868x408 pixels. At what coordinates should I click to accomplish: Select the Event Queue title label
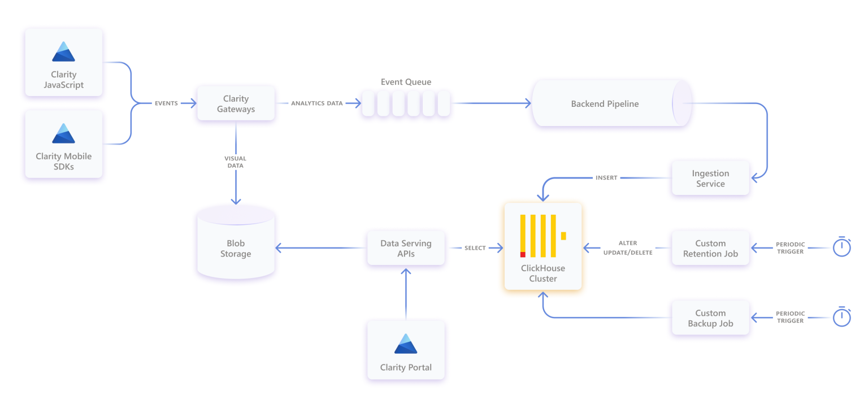coord(406,82)
